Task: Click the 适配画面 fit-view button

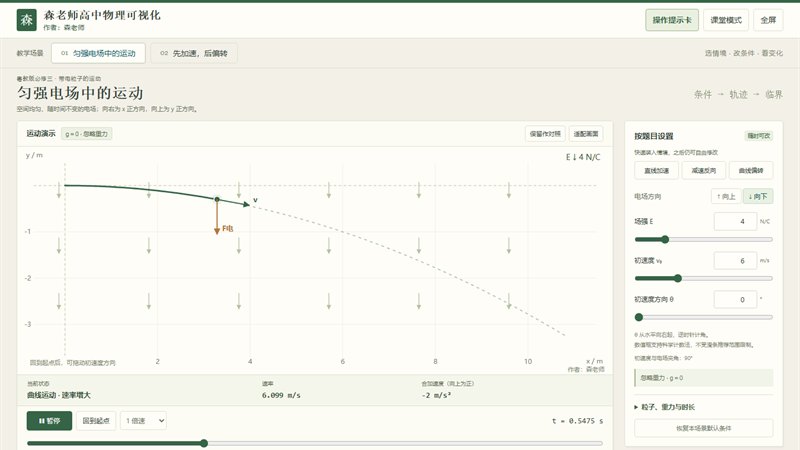Action: tap(586, 134)
